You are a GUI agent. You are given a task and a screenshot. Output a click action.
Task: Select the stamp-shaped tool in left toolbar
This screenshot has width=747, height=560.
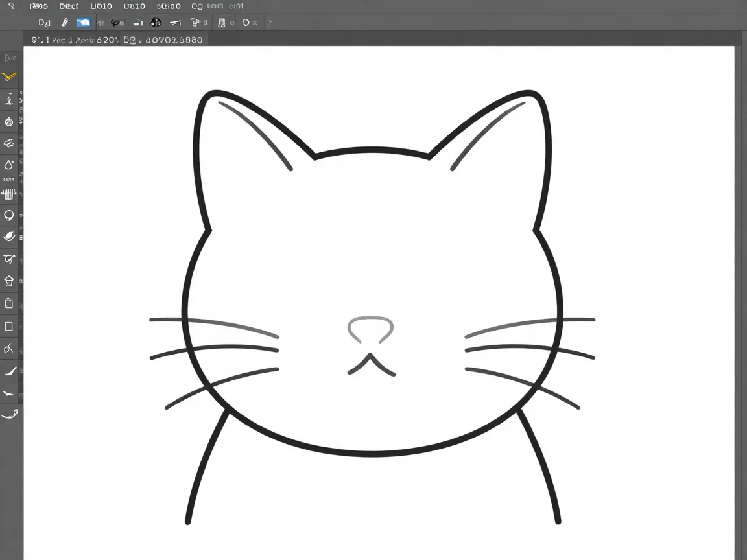9,99
